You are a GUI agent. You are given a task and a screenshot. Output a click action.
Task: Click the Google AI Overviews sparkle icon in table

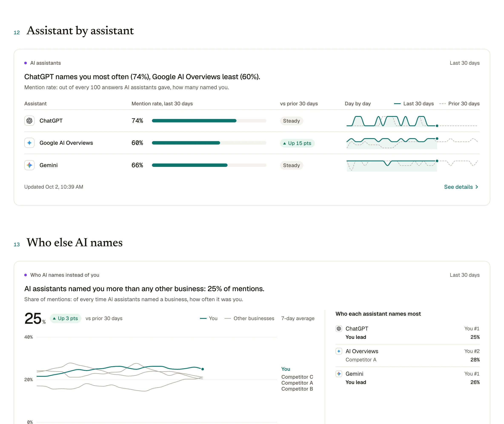coord(29,143)
